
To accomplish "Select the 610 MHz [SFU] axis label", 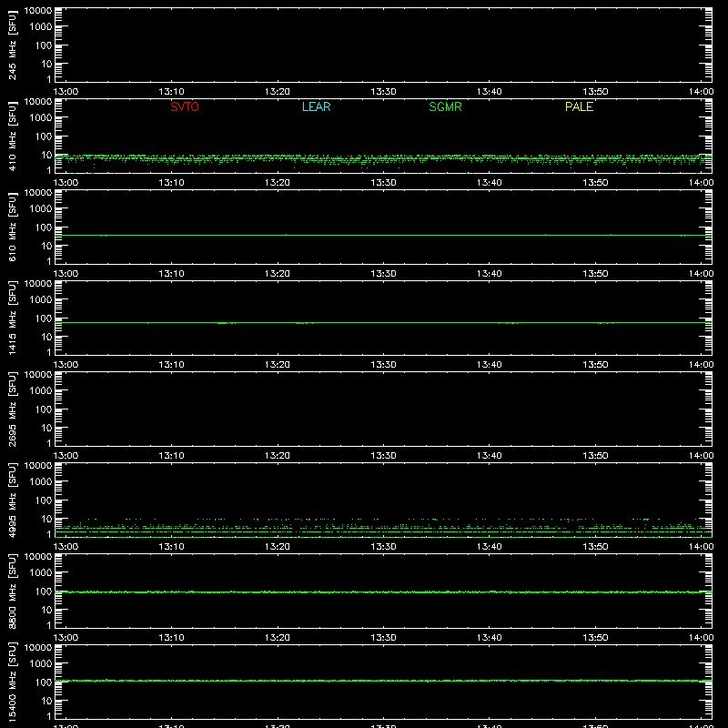I will click(x=12, y=227).
